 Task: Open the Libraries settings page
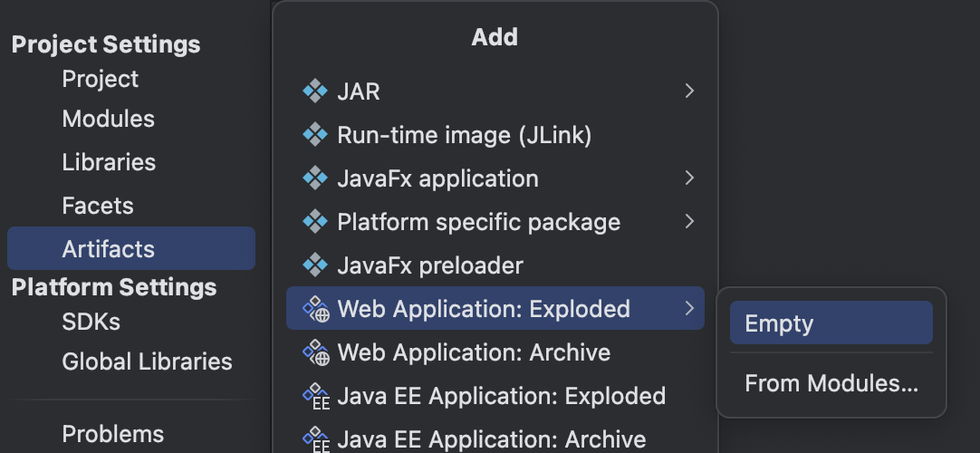tap(109, 162)
